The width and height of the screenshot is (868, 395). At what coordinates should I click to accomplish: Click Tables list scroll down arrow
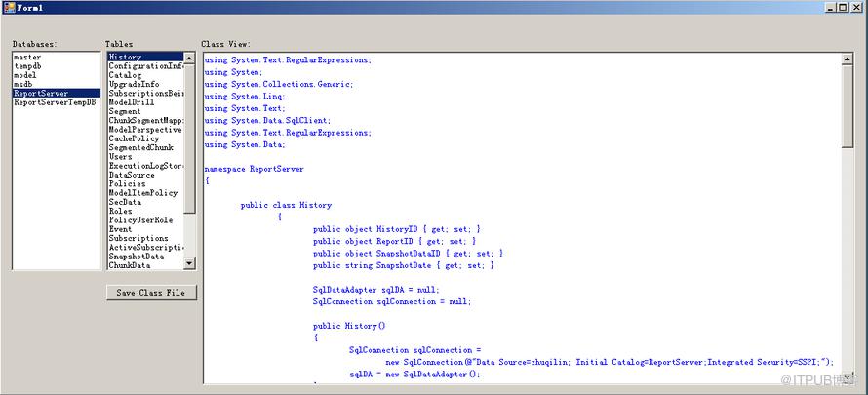[189, 264]
